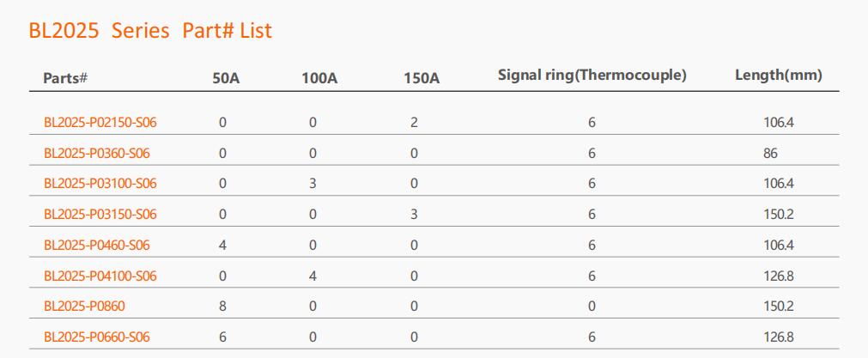Select the BL2025-P0860 part entry
The width and height of the screenshot is (868, 358).
pos(84,306)
